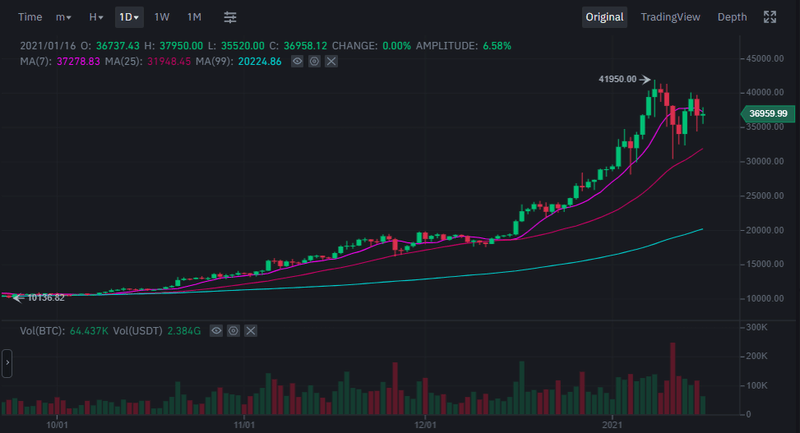
Task: Open MA indicator settings icon
Action: (x=315, y=62)
